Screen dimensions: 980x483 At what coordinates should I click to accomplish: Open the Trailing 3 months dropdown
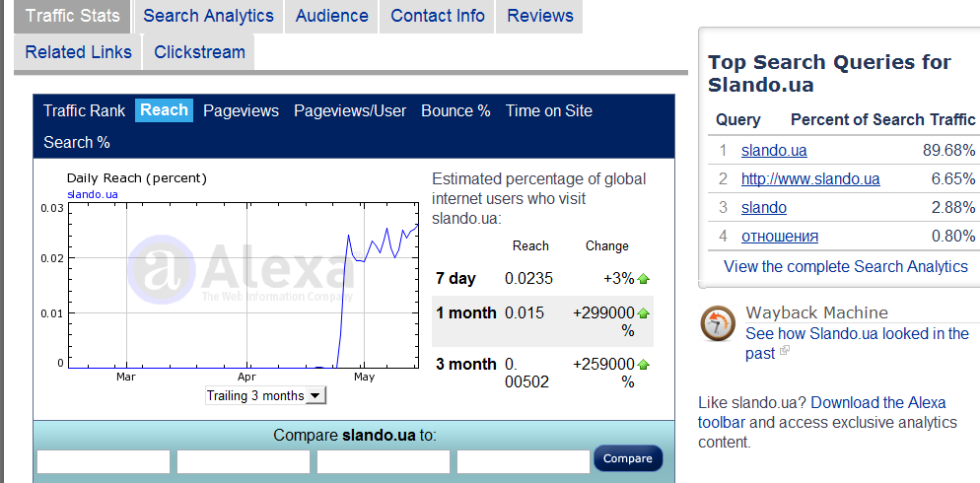(x=265, y=395)
